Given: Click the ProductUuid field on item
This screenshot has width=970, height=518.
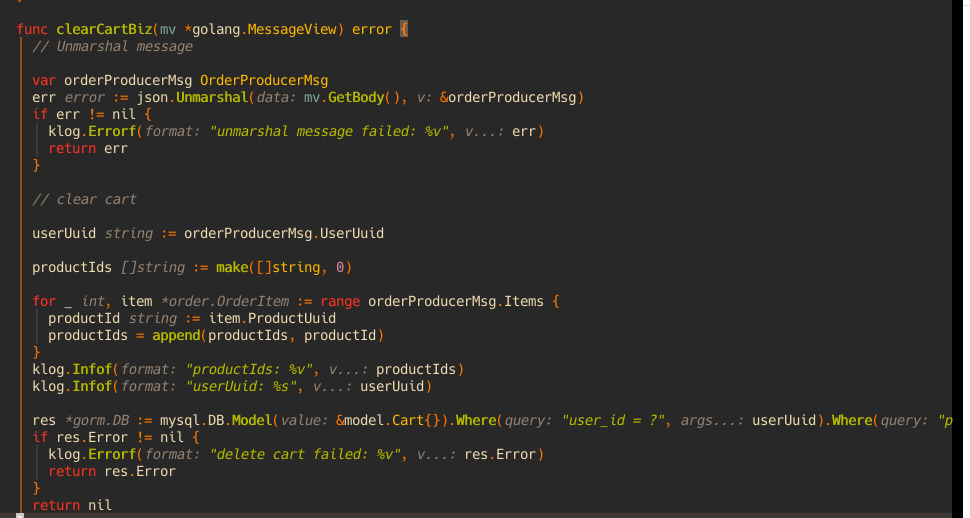Looking at the screenshot, I should (292, 318).
